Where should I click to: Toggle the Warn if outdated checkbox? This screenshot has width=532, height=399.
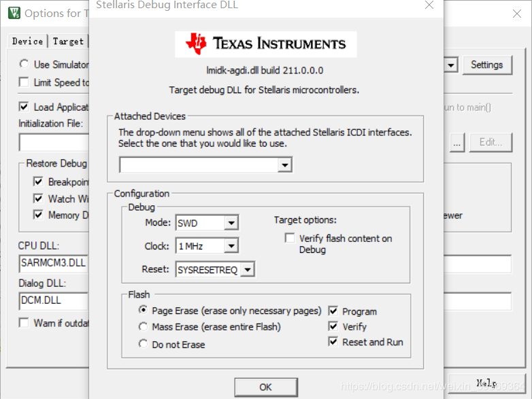[24, 322]
